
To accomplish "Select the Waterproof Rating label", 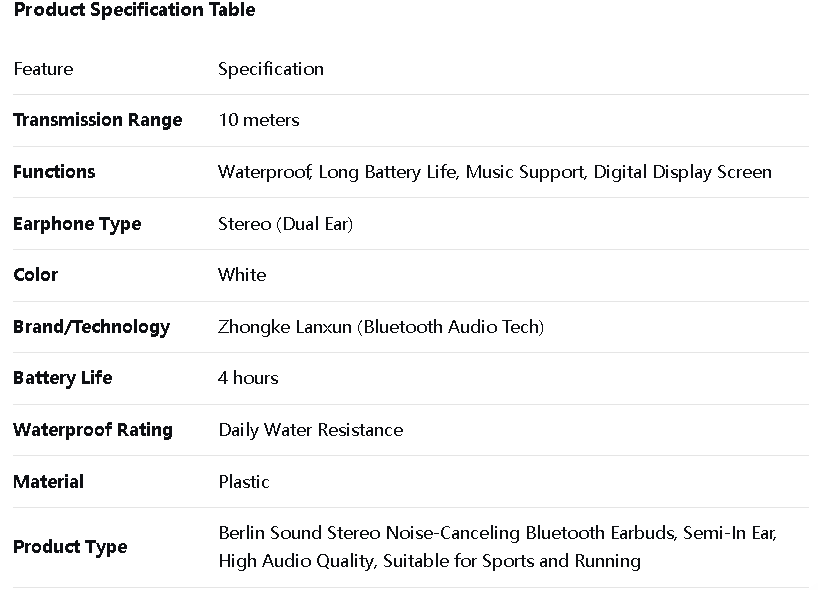I will tap(92, 430).
